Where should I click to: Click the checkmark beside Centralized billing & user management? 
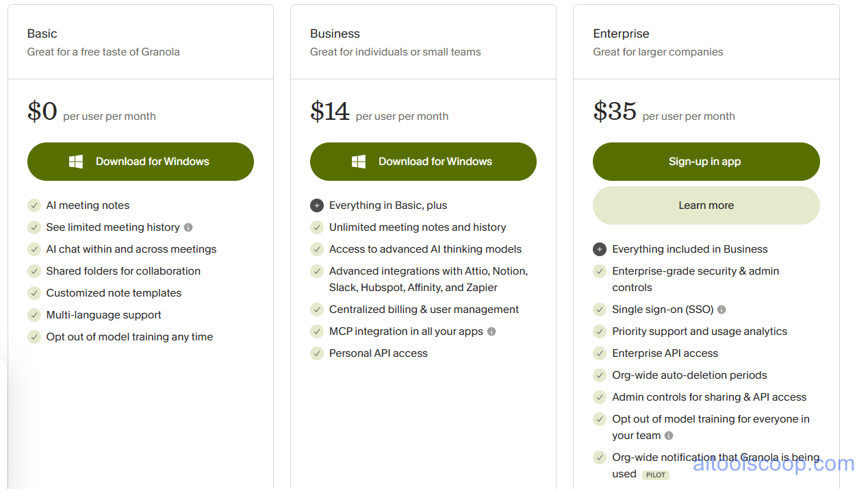coord(317,310)
